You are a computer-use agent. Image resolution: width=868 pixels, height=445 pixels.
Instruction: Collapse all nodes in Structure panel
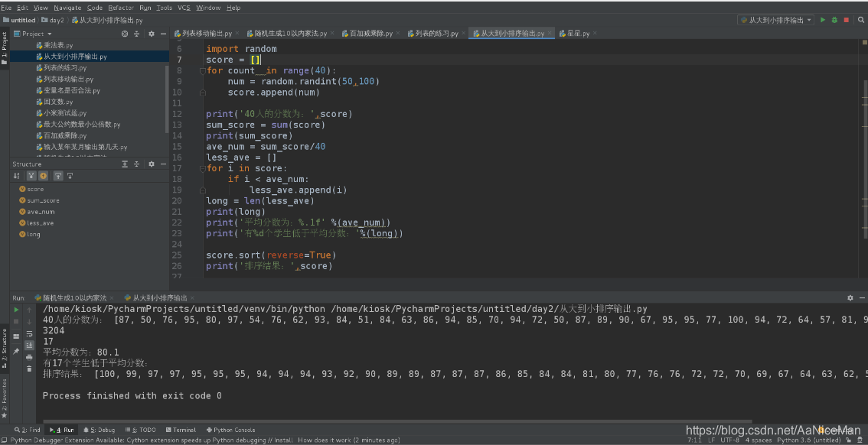[x=137, y=164]
